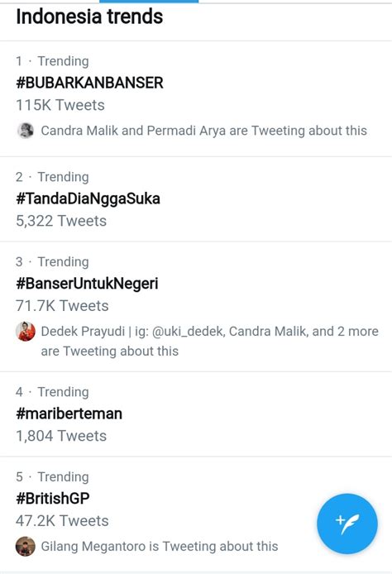This screenshot has height=574, width=392.
Task: Open the #BanserUntukNegeri hashtag
Action: pos(87,284)
